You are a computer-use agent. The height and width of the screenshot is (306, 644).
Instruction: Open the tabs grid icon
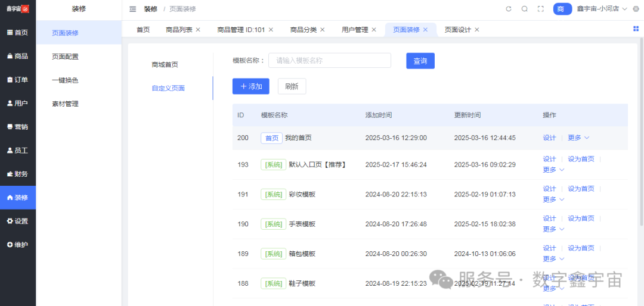click(x=636, y=29)
